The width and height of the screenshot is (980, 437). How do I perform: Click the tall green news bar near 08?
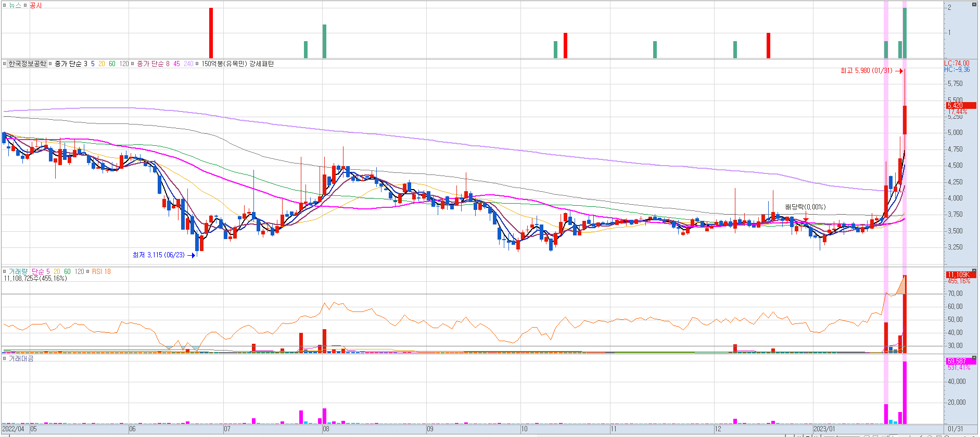[324, 41]
